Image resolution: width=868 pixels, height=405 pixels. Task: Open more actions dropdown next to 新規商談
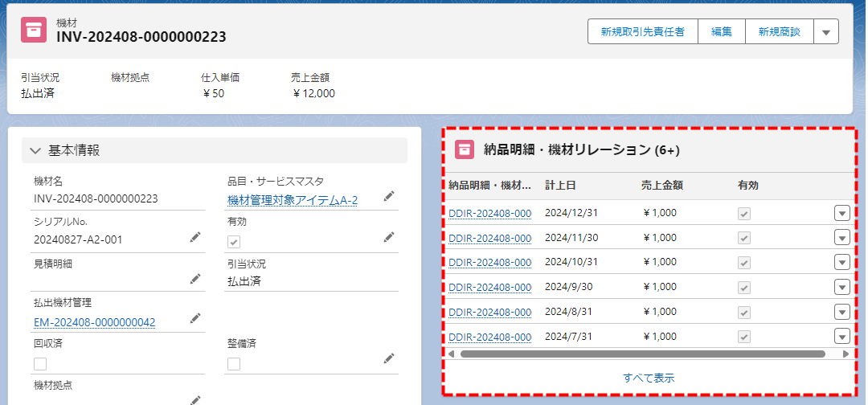tap(826, 31)
